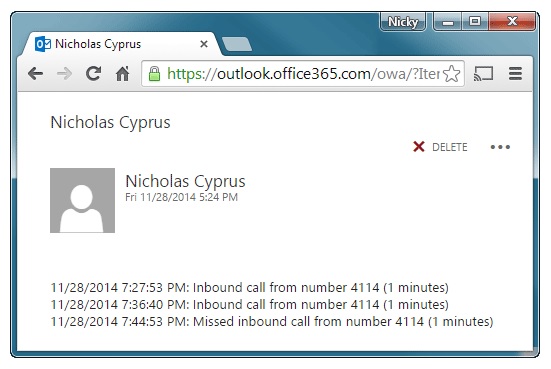Open the Cast screen icon
Image resolution: width=551 pixels, height=369 pixels.
point(484,74)
